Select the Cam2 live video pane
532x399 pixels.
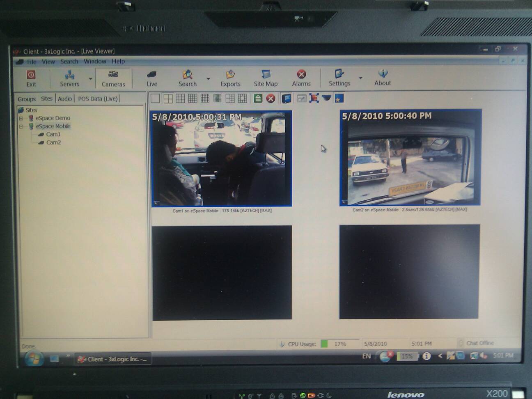click(x=410, y=157)
